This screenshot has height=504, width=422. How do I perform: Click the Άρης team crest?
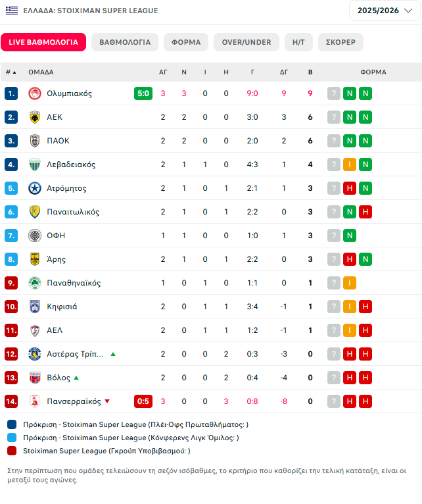pos(35,259)
